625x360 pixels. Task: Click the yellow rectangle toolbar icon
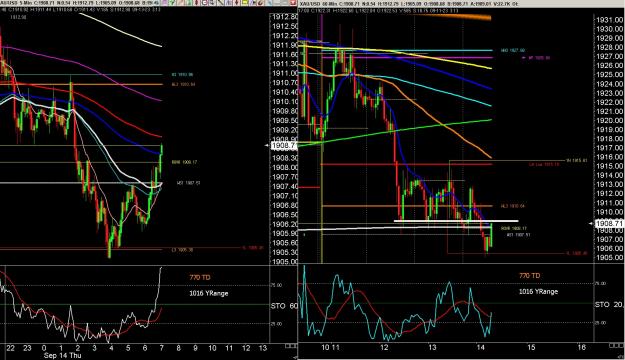point(244,2)
